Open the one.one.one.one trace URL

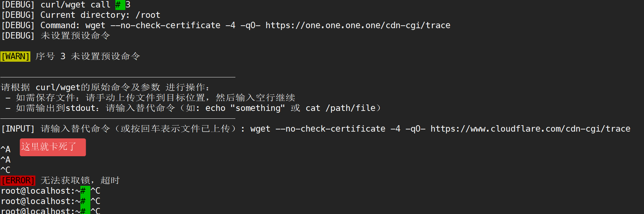tap(358, 25)
